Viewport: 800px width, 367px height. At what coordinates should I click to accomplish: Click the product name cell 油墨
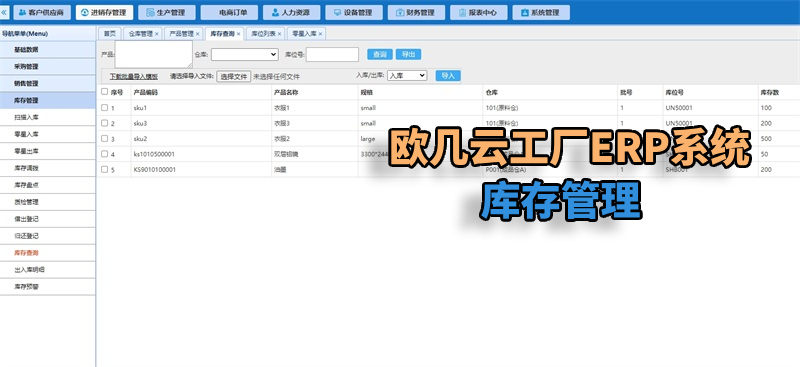[x=280, y=169]
